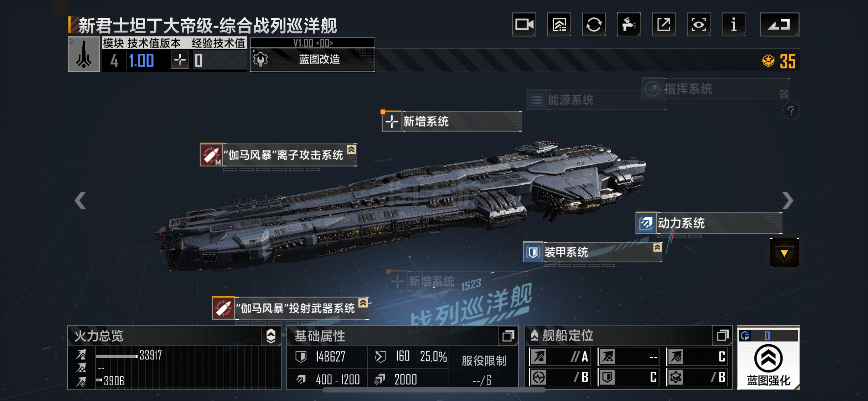Click the eye focus view icon
The height and width of the screenshot is (401, 868).
(699, 25)
